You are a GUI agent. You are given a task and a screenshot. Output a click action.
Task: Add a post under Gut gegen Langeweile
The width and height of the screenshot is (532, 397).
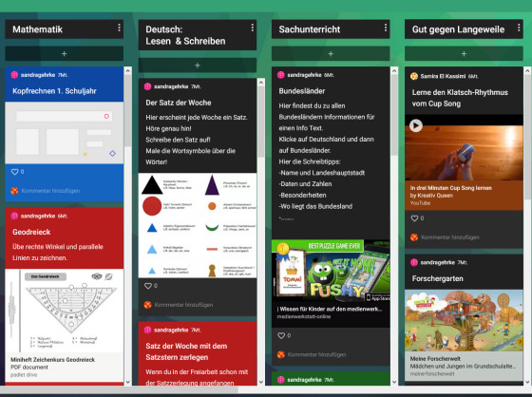464,53
